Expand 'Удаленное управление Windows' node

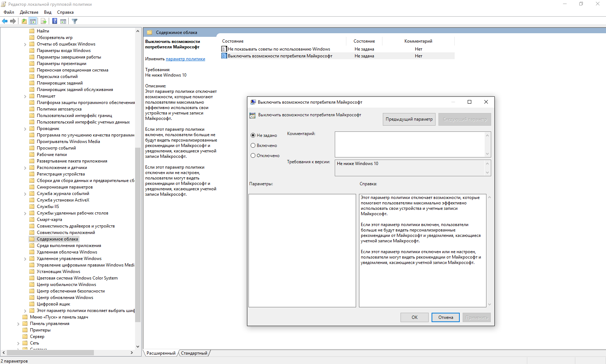(25, 259)
